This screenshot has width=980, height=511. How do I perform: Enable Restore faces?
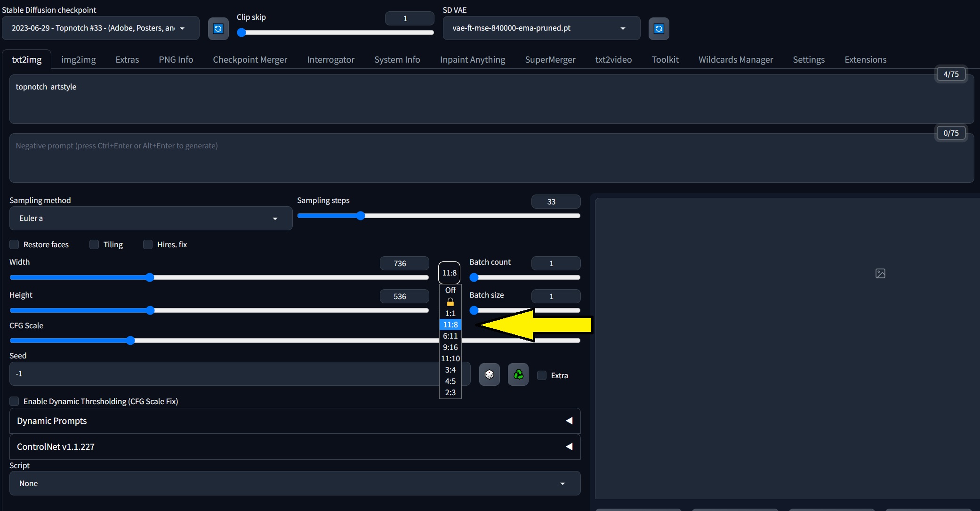[14, 244]
